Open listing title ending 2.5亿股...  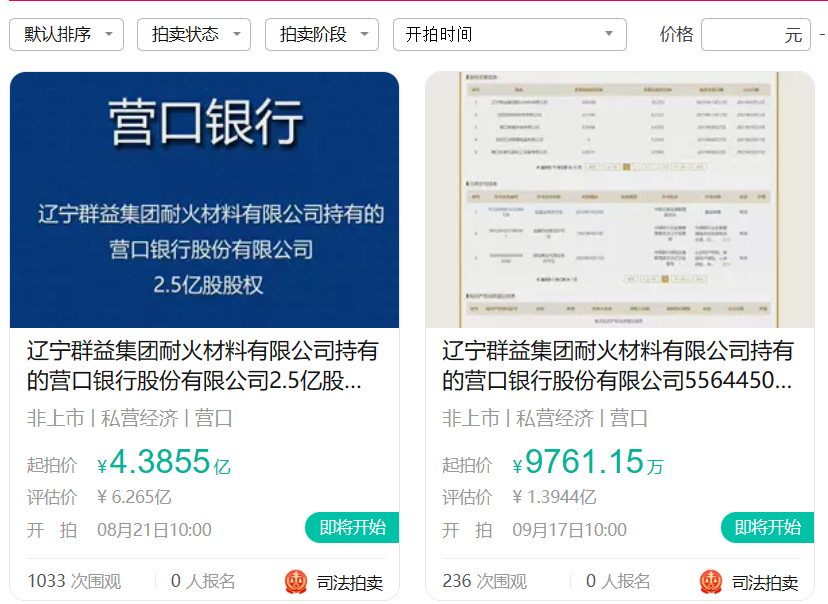point(203,365)
